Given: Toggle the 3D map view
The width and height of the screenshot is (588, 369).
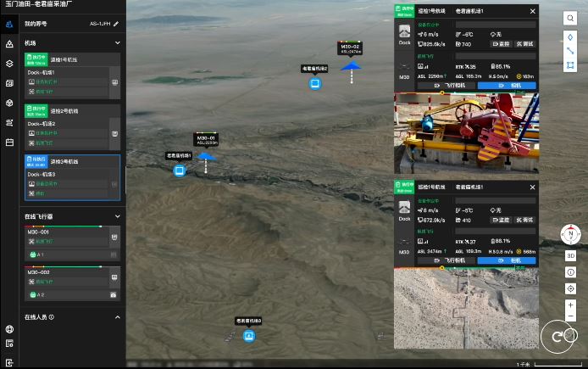Looking at the screenshot, I should coord(571,255).
